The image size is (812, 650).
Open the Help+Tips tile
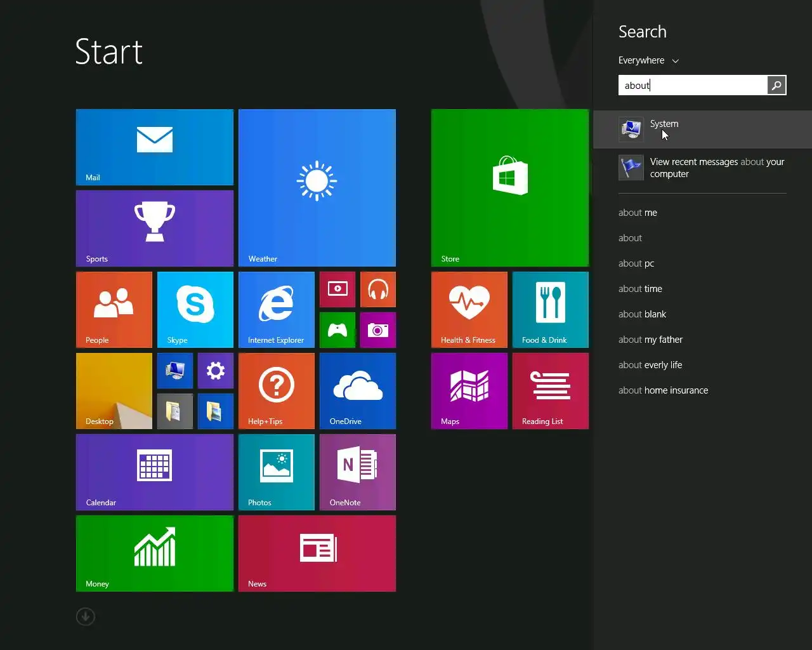point(277,391)
